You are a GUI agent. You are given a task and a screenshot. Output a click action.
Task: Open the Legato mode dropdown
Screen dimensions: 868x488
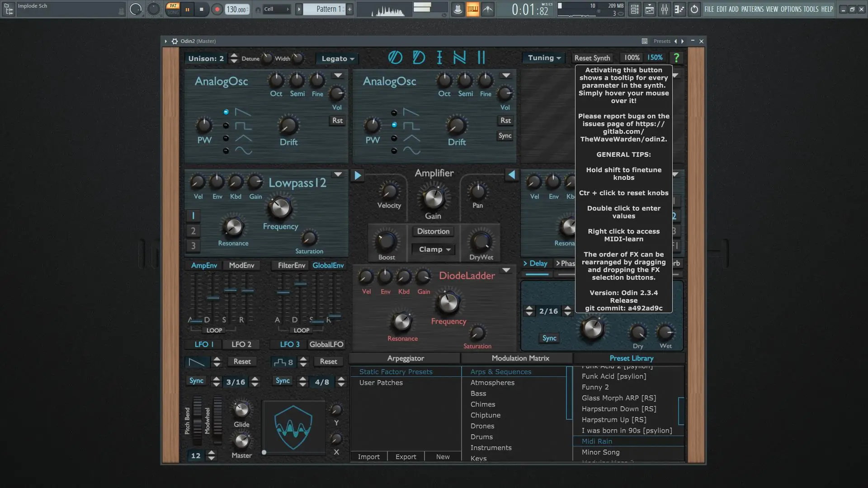coord(338,59)
